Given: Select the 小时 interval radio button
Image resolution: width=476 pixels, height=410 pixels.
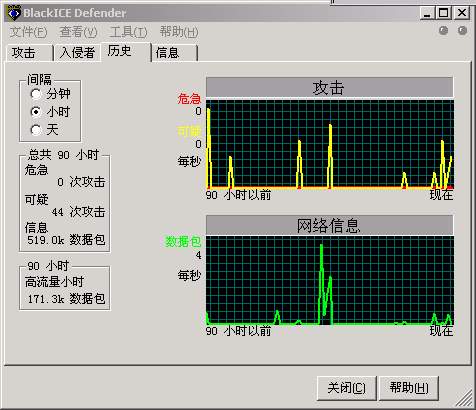Looking at the screenshot, I should click(x=36, y=112).
